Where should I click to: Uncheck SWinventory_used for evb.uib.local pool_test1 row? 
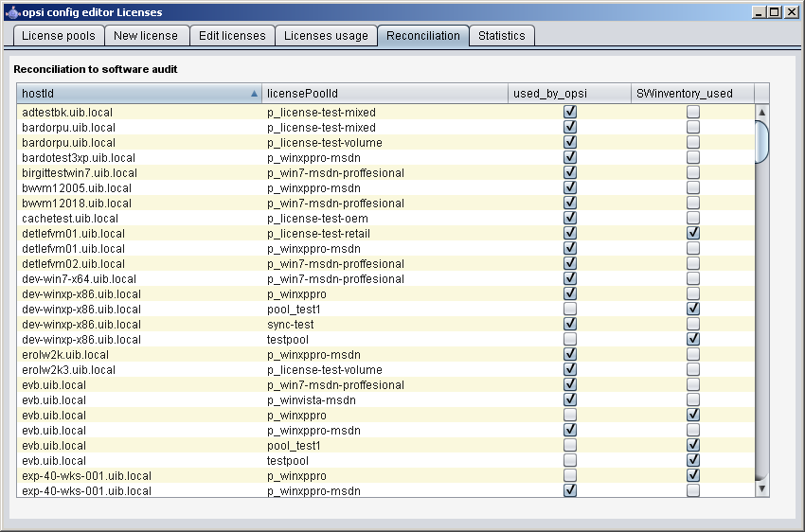693,445
